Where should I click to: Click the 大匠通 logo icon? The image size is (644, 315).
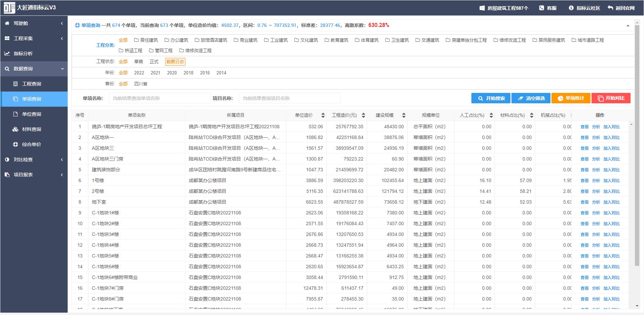(x=9, y=8)
